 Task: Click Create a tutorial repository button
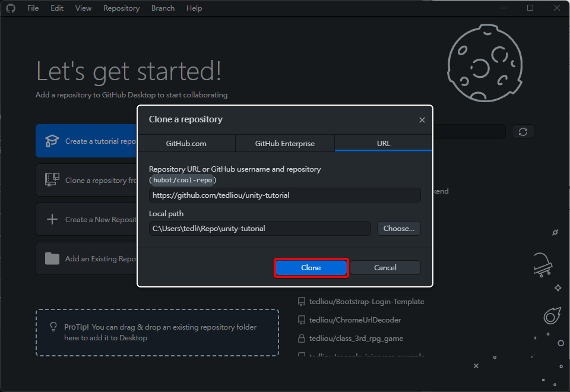[x=87, y=141]
